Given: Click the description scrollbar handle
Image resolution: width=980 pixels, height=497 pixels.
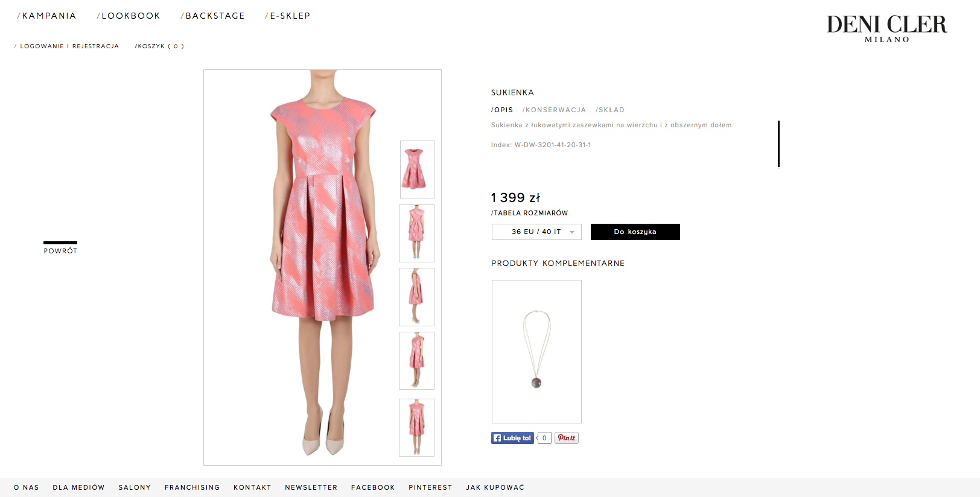Looking at the screenshot, I should (778, 144).
